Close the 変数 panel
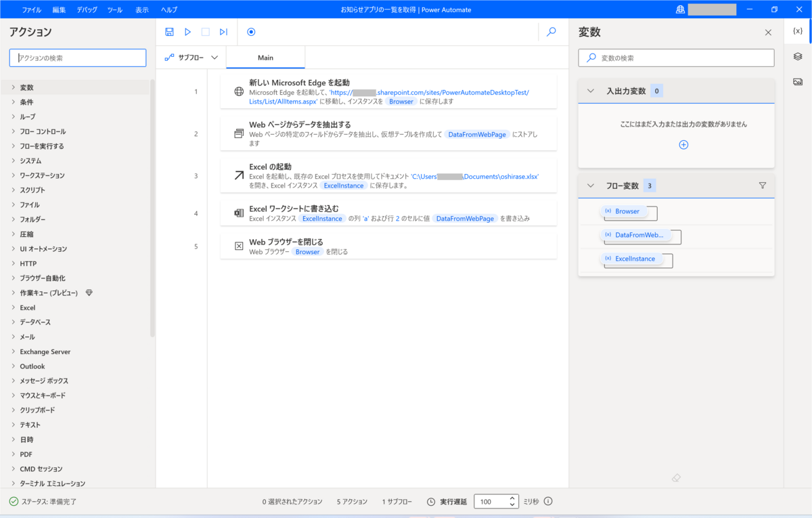 (x=768, y=33)
